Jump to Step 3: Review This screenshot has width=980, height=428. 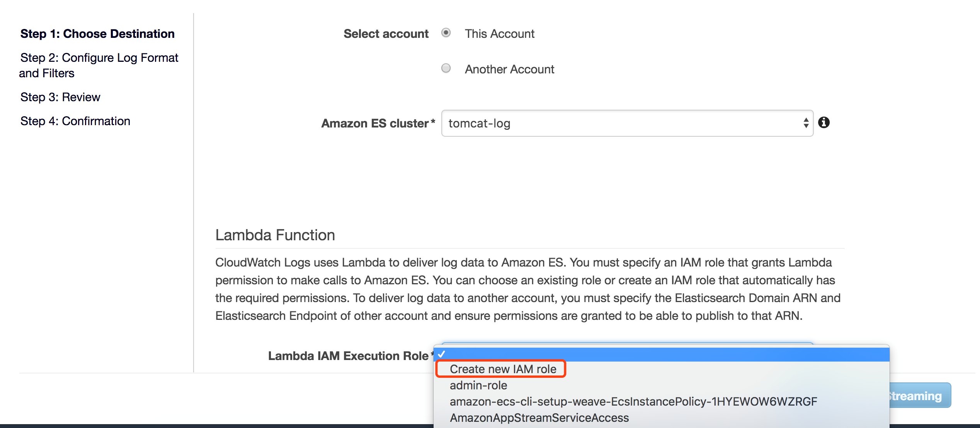coord(60,97)
